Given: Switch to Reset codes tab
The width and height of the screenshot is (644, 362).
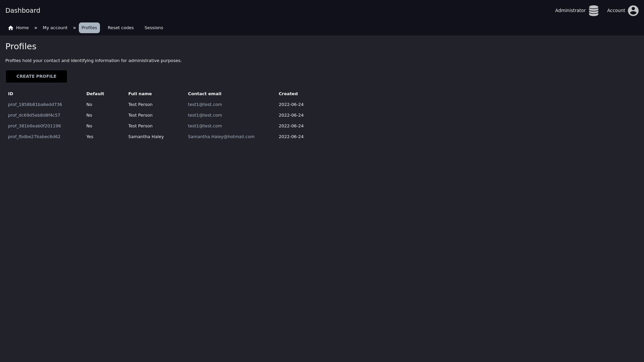Looking at the screenshot, I should point(121,28).
